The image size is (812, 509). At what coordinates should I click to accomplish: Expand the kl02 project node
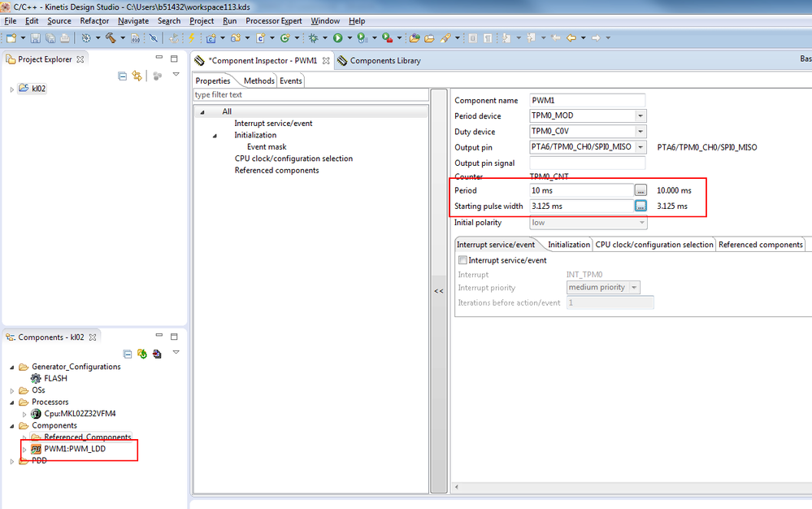pyautogui.click(x=12, y=89)
